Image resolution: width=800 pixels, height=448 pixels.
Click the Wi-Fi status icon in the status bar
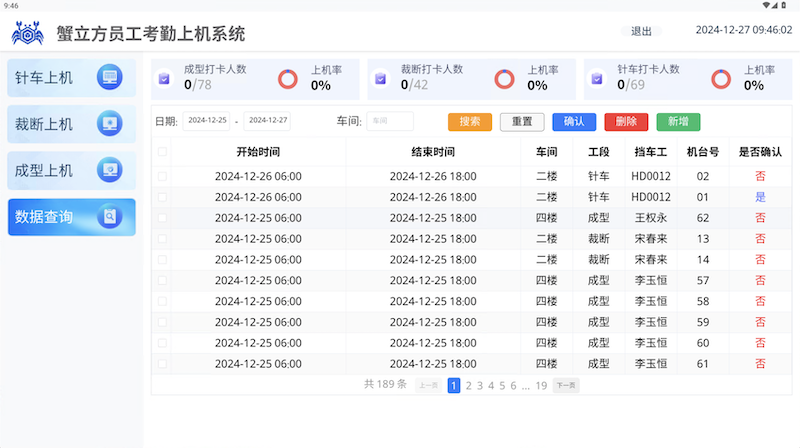tap(766, 5)
